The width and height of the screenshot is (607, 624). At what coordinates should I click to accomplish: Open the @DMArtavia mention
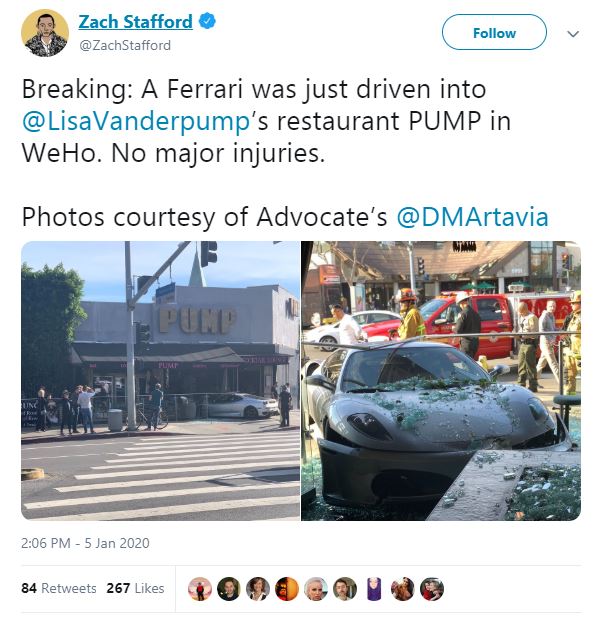(x=472, y=217)
